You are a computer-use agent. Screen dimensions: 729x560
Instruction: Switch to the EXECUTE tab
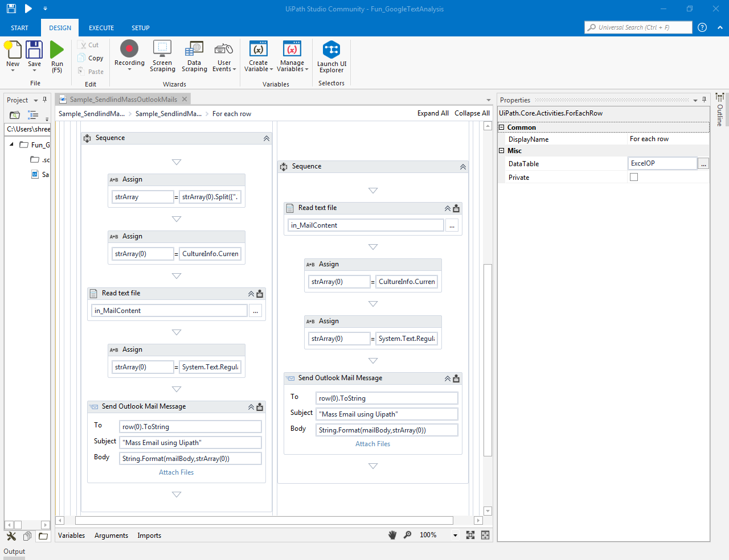pyautogui.click(x=101, y=28)
